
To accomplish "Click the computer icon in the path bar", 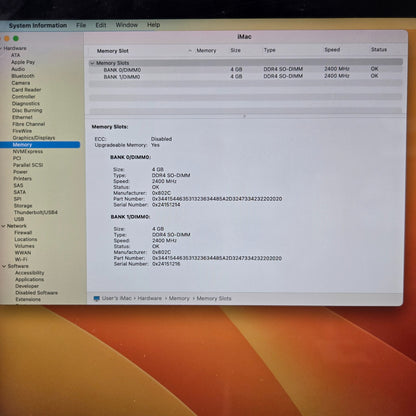I will click(x=97, y=298).
